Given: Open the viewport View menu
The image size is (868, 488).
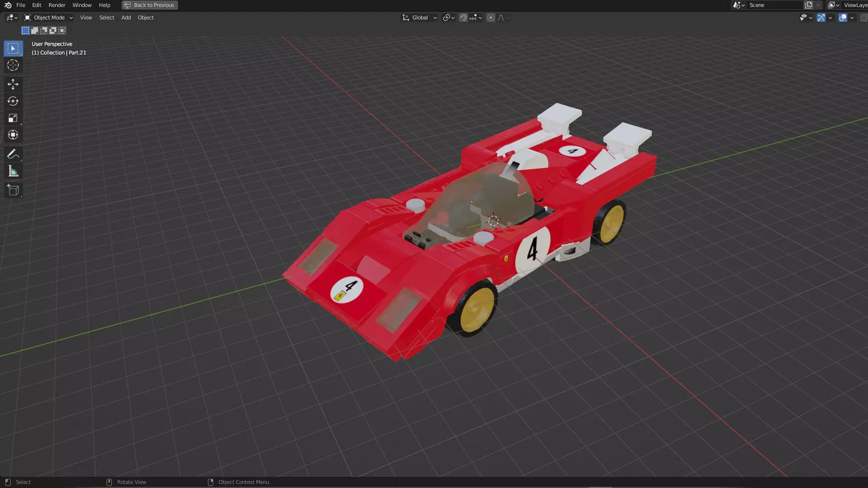Looking at the screenshot, I should tap(86, 18).
